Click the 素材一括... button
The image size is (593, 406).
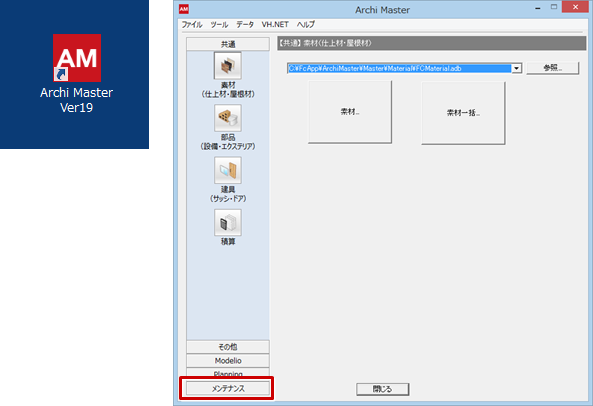coord(463,113)
